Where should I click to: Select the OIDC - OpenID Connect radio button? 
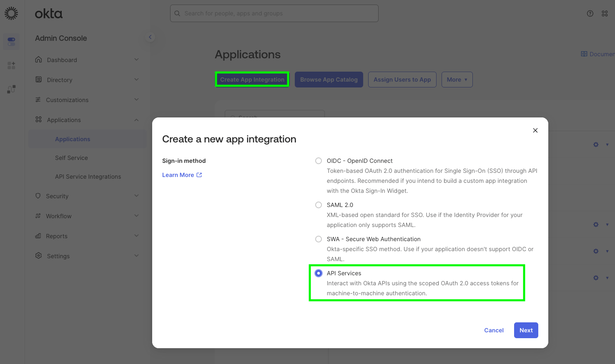[x=319, y=161]
